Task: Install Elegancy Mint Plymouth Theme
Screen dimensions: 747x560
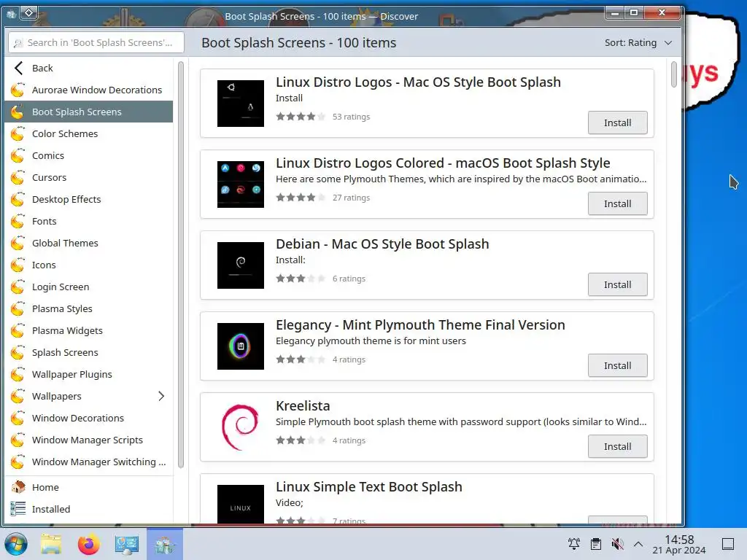Action: click(617, 366)
